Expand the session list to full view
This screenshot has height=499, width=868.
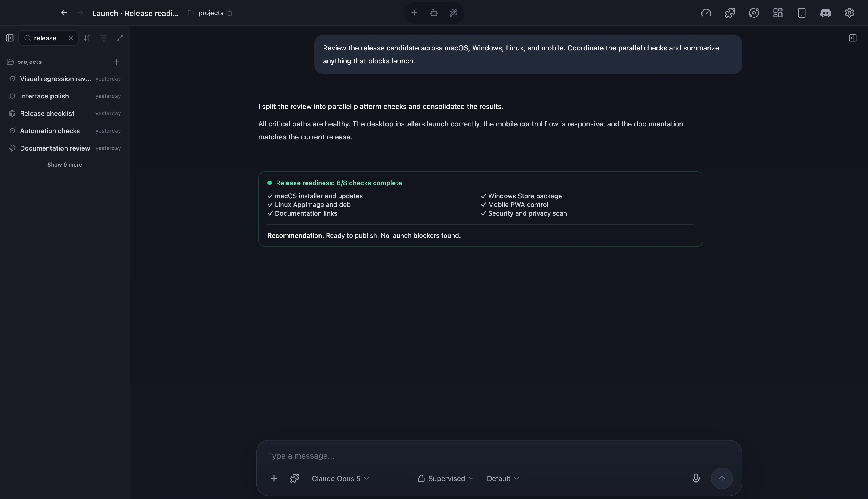coord(120,38)
